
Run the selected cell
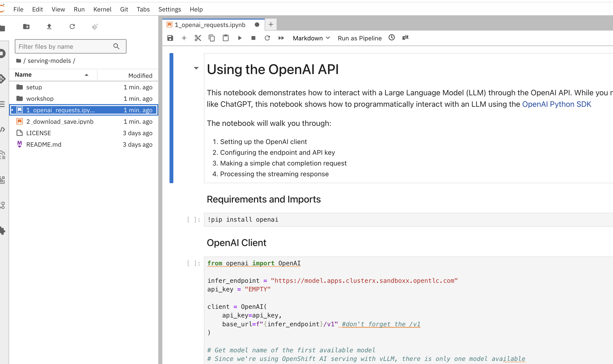click(x=240, y=38)
